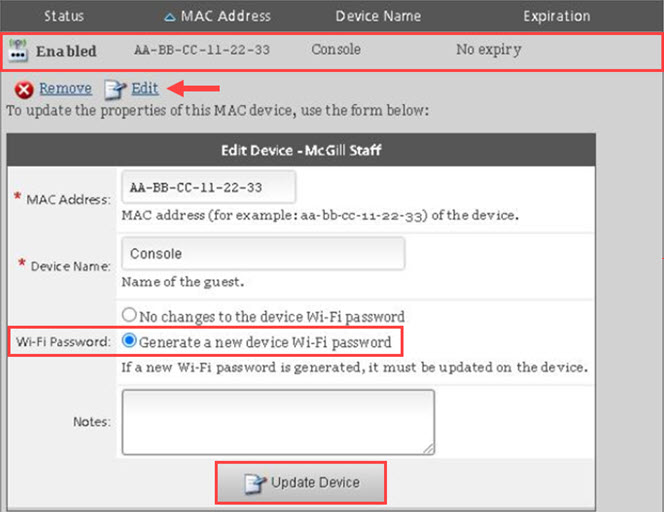This screenshot has height=512, width=664.
Task: Select "Generate a new device Wi-Fi password"
Action: (x=129, y=340)
